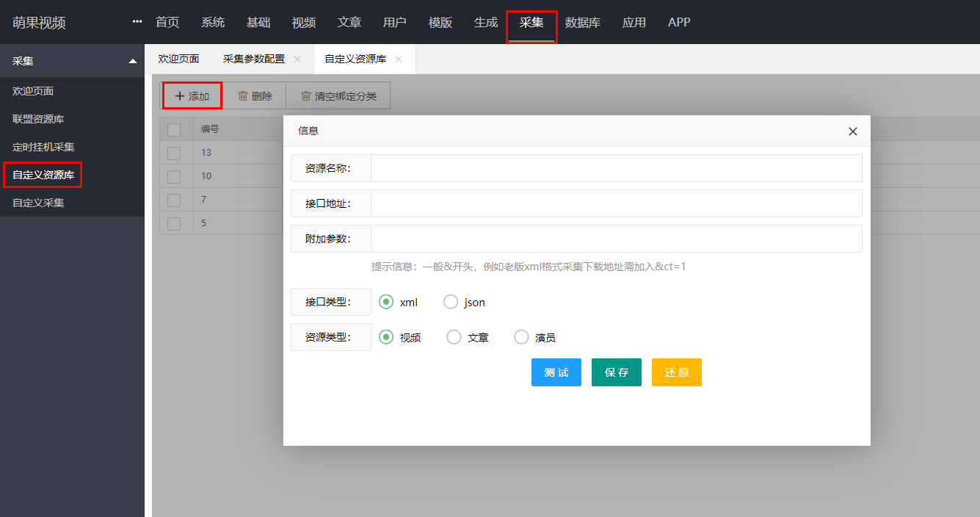
Task: Open the 应用 top menu
Action: coord(634,22)
